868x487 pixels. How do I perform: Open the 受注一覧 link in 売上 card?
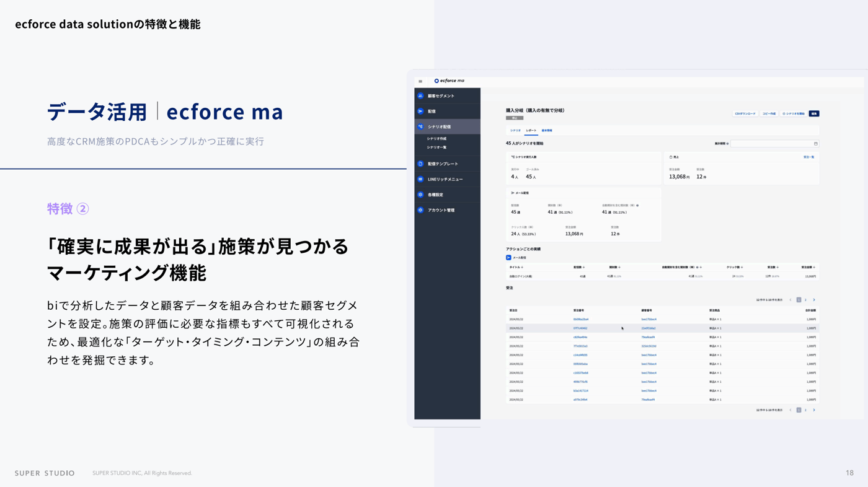tap(808, 157)
